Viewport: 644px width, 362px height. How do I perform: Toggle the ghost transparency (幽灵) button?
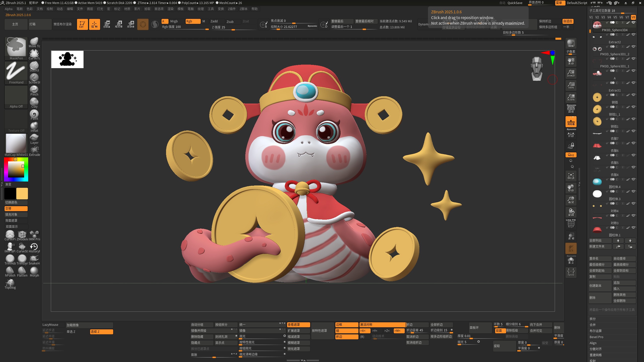point(571,248)
